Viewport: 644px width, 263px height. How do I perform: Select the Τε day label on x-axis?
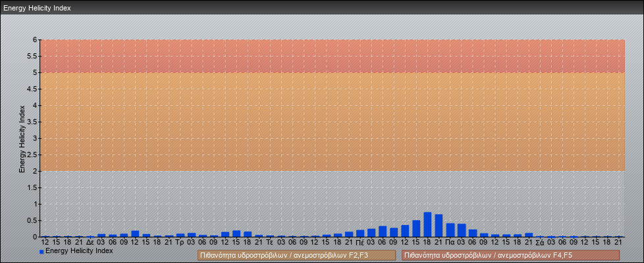269,242
